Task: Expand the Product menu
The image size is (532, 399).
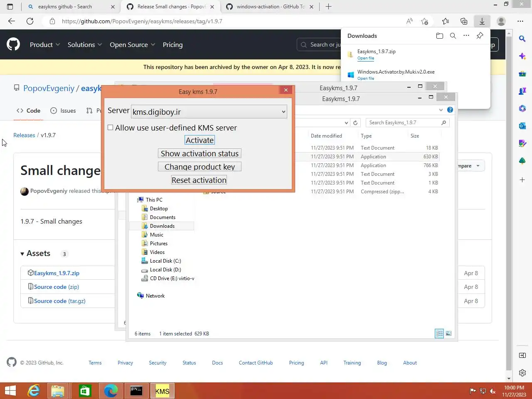Action: [45, 44]
